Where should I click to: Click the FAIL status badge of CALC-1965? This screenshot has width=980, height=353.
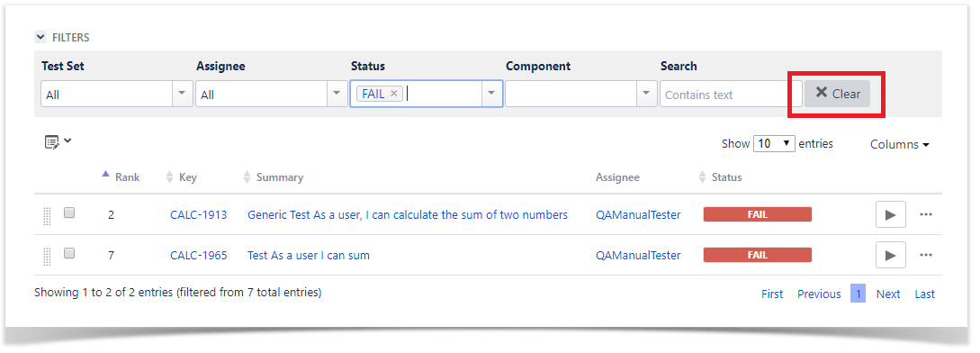point(758,255)
